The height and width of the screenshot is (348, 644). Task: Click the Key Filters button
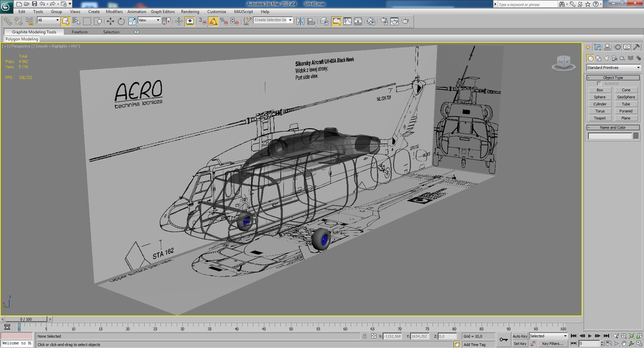pos(553,343)
